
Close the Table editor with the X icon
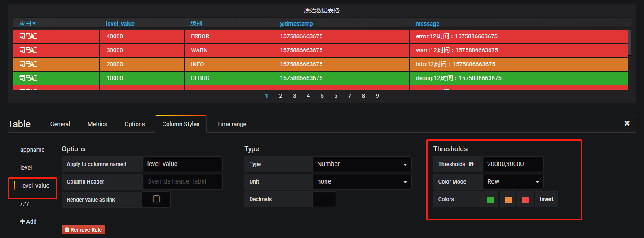tap(627, 123)
